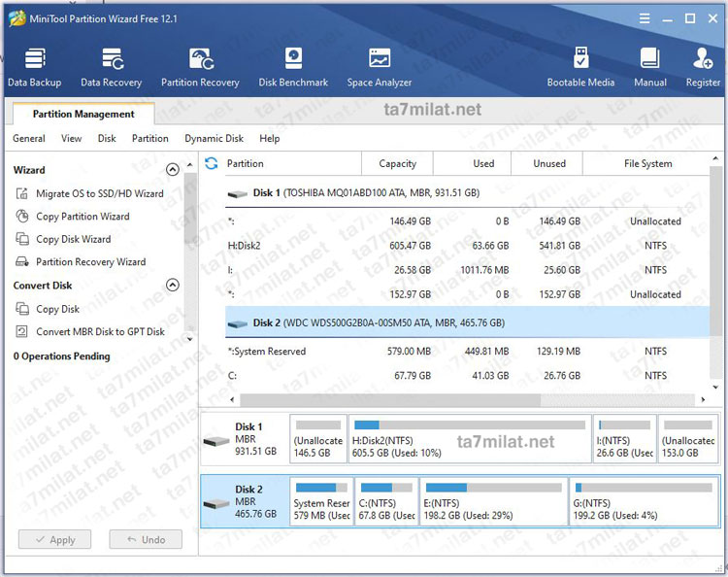The height and width of the screenshot is (577, 728).
Task: Select System Reserved block in disk map
Action: pos(321,501)
